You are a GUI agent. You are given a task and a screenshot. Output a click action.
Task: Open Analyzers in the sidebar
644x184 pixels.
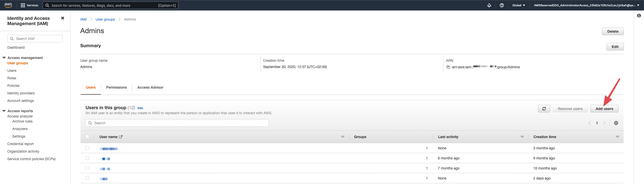click(x=20, y=129)
